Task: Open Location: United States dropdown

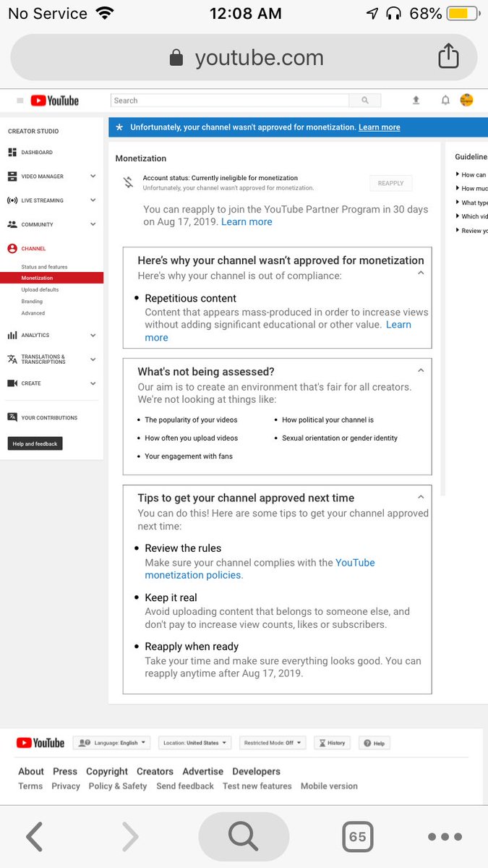Action: [194, 743]
